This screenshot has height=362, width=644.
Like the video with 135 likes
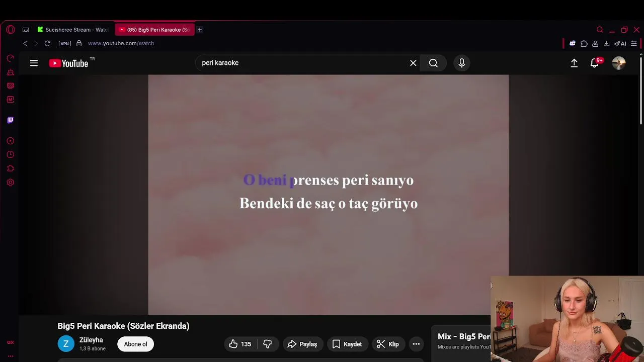[x=240, y=344]
